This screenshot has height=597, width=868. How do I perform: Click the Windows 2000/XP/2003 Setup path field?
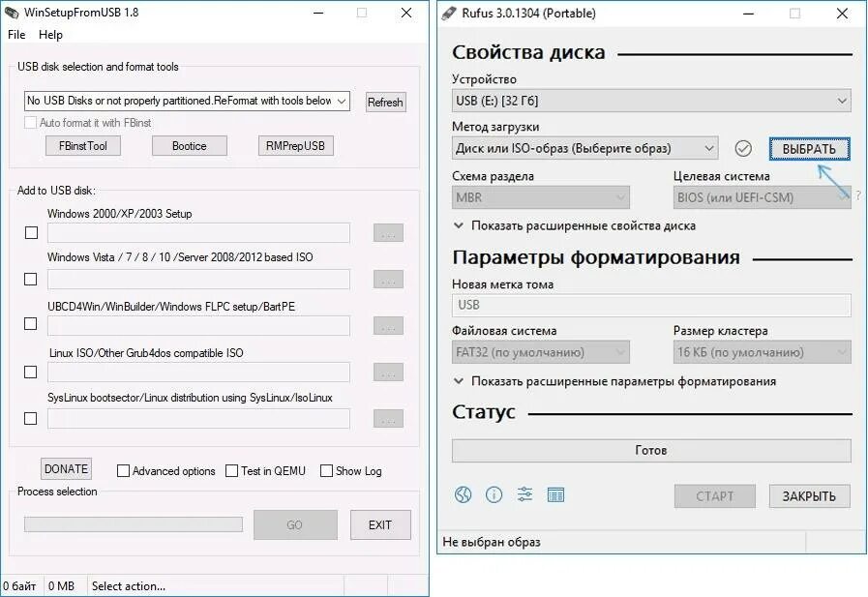[198, 233]
